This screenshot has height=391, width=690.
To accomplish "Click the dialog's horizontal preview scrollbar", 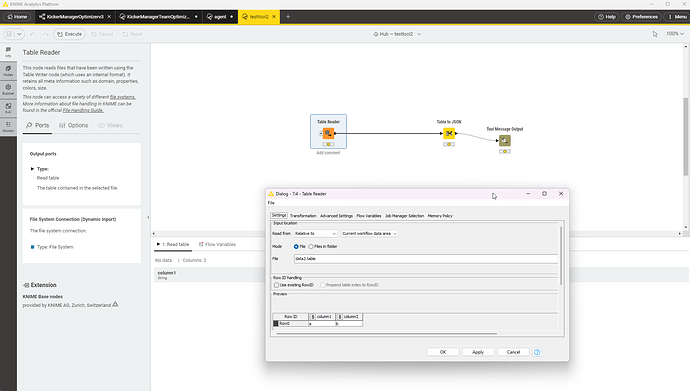I will [386, 333].
